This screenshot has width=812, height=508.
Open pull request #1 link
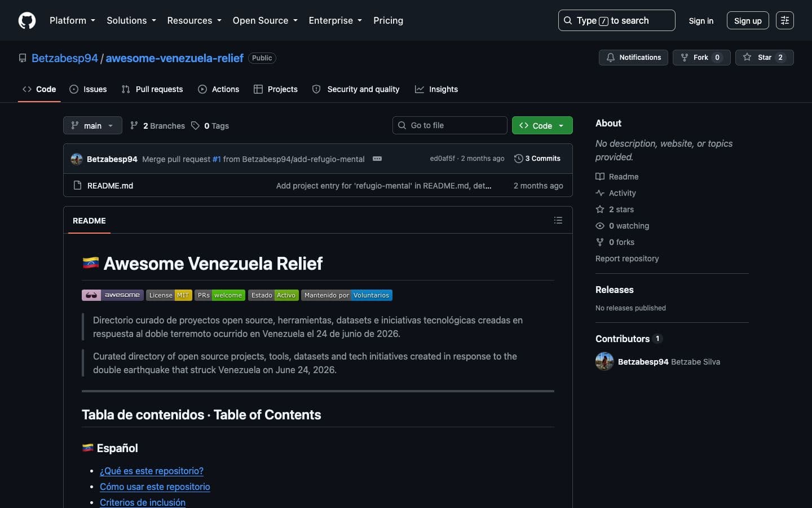tap(217, 159)
